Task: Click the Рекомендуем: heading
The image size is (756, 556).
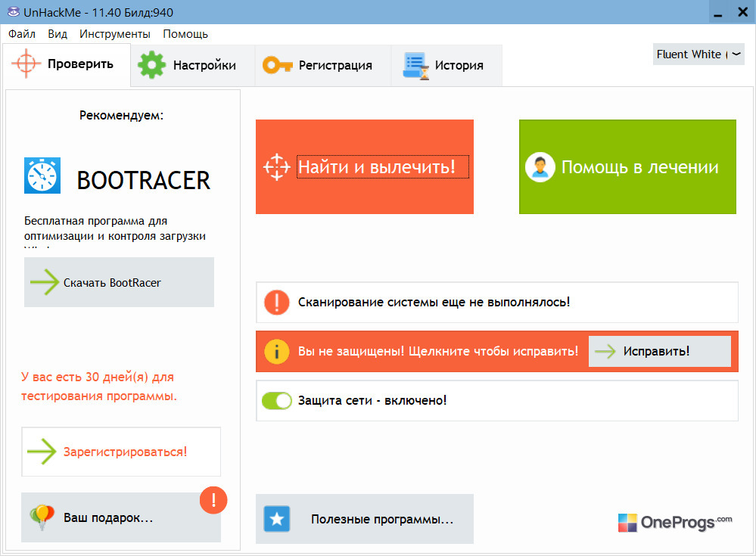Action: [122, 115]
